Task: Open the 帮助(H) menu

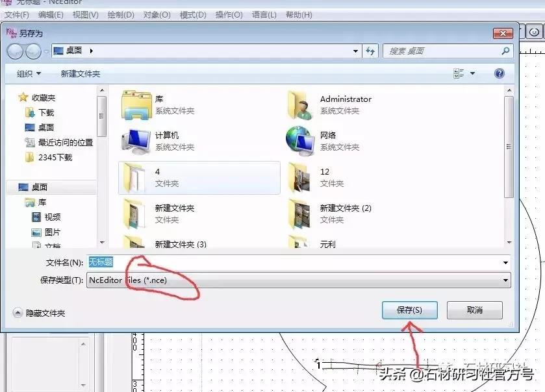Action: [299, 15]
